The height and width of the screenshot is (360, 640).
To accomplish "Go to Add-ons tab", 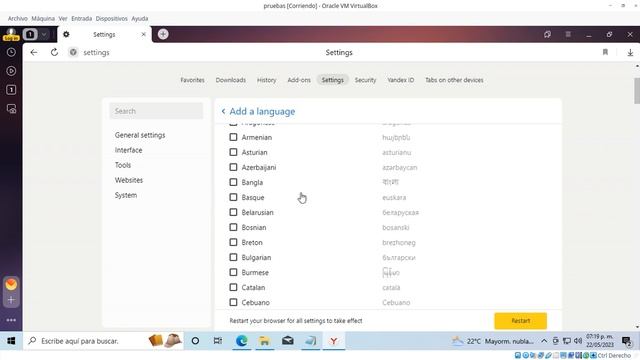I will click(x=299, y=80).
